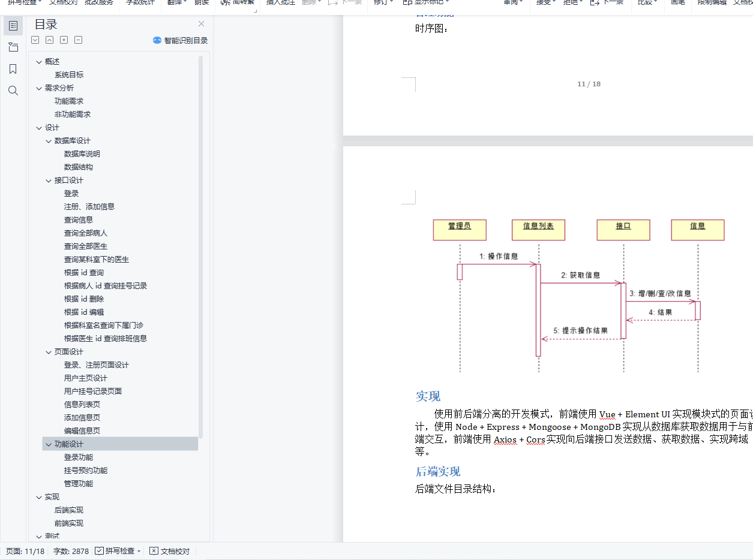Jump to 信息列表页 heading
The width and height of the screenshot is (753, 560).
[82, 405]
